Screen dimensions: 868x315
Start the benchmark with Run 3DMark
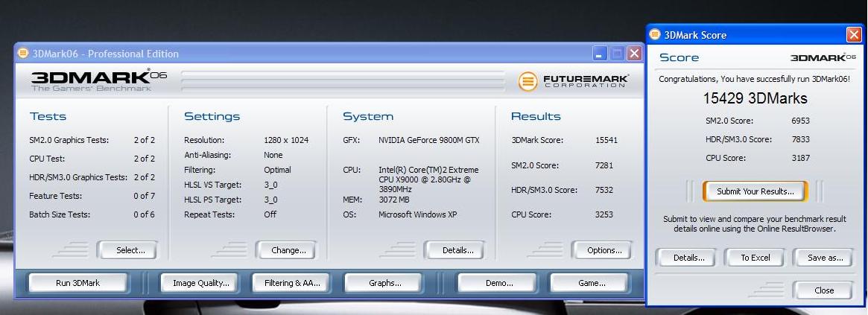(77, 283)
